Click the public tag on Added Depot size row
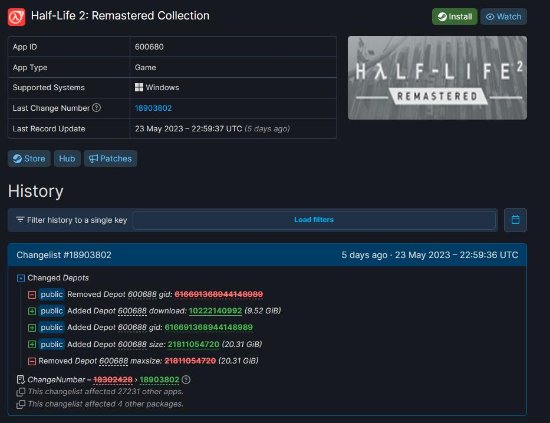This screenshot has height=423, width=550. 52,344
